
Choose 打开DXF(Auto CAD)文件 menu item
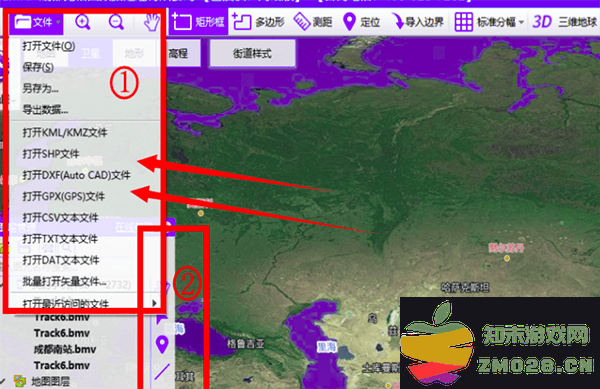pos(76,175)
